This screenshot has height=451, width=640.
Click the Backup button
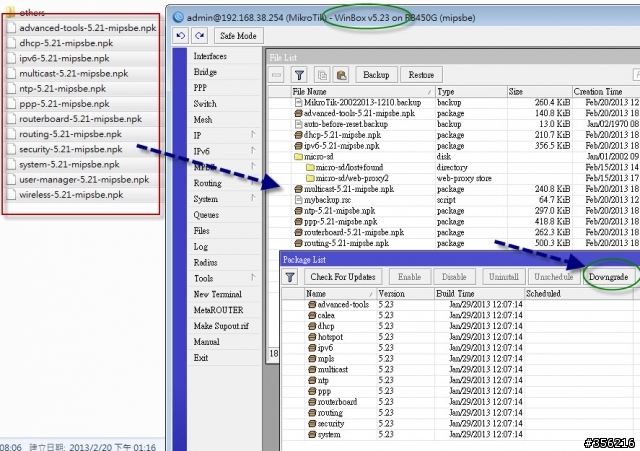pos(376,75)
